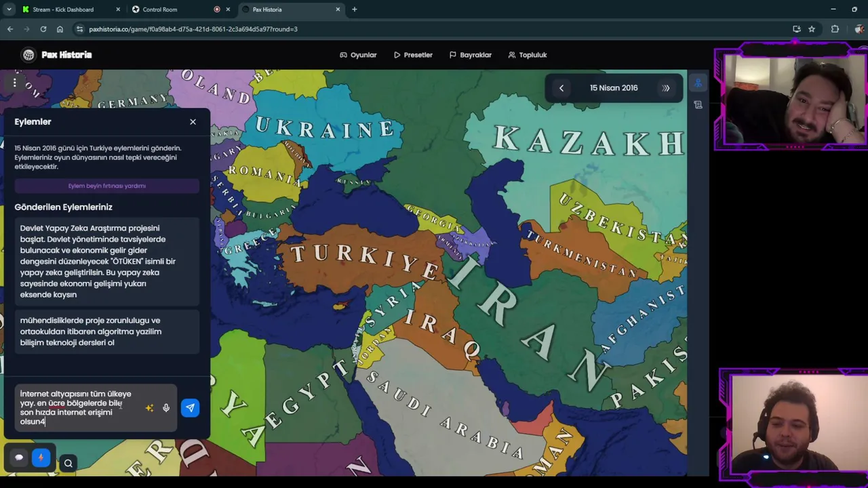Screen dimensions: 868x488
Task: Click the browser back arrow
Action: tap(10, 29)
